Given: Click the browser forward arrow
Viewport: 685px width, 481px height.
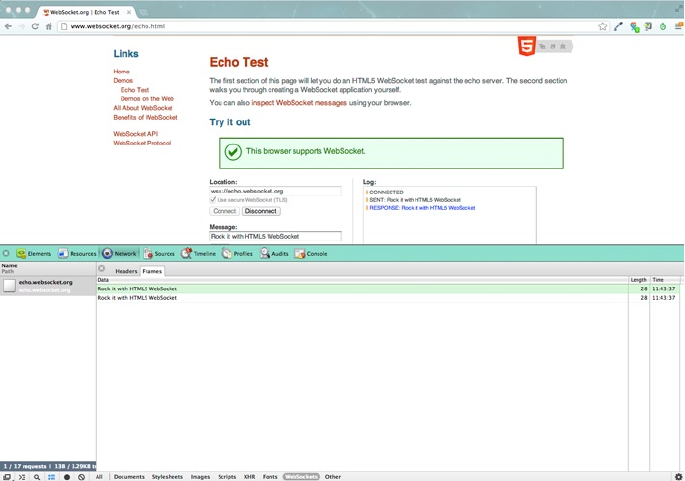Looking at the screenshot, I should 22,26.
